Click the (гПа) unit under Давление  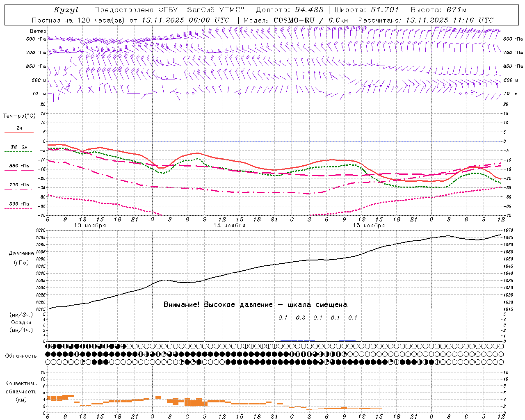pos(21,262)
